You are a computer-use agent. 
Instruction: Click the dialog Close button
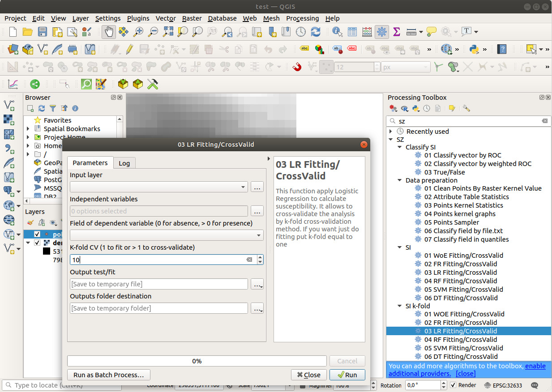pyautogui.click(x=309, y=375)
